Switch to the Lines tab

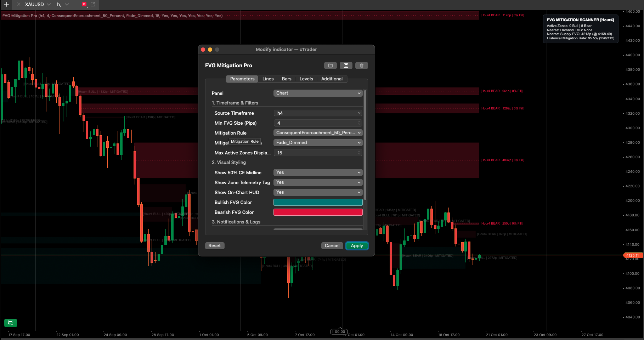click(268, 79)
